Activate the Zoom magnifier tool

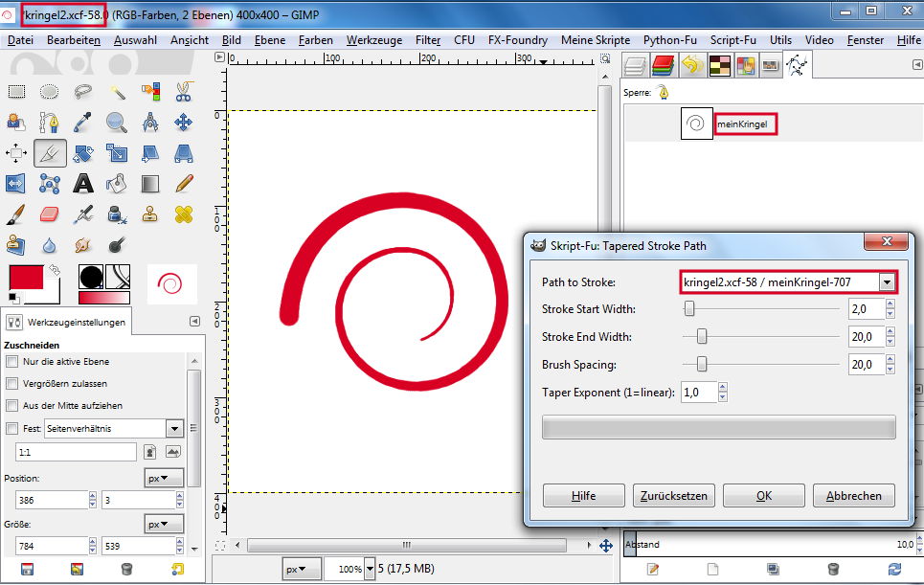(x=117, y=123)
